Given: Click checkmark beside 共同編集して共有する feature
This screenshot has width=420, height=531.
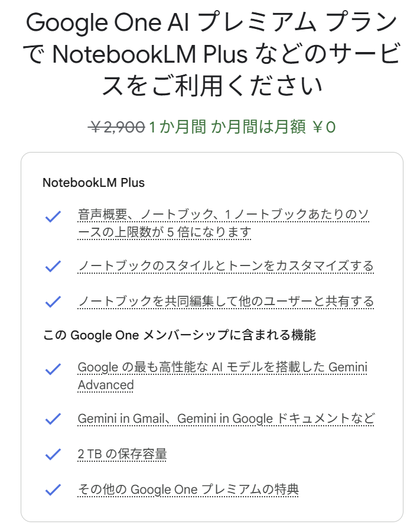Looking at the screenshot, I should point(53,302).
